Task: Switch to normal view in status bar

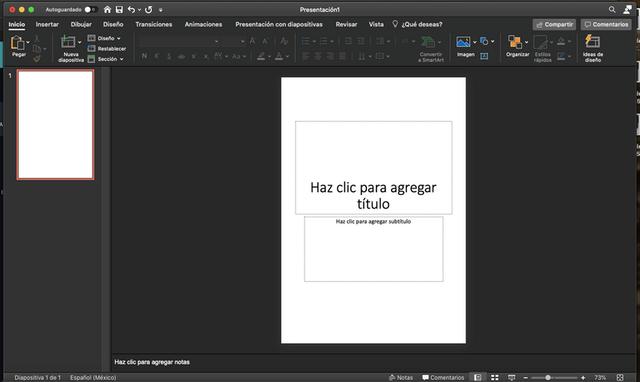Action: click(x=478, y=378)
